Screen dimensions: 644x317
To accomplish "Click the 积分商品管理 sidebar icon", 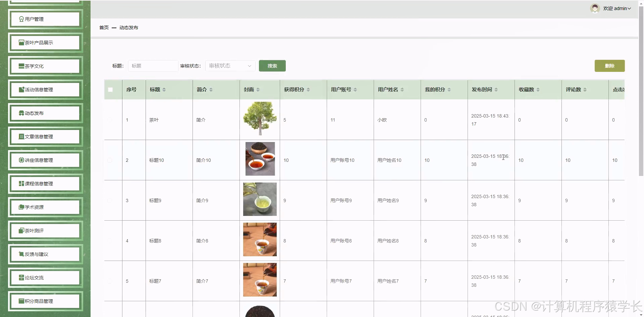I will click(x=21, y=301).
